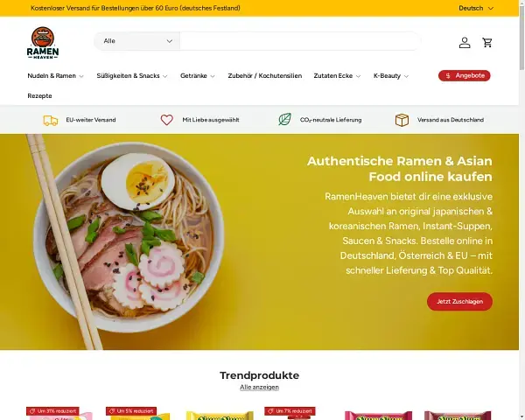Open the user account icon
Image resolution: width=525 pixels, height=420 pixels.
tap(465, 43)
